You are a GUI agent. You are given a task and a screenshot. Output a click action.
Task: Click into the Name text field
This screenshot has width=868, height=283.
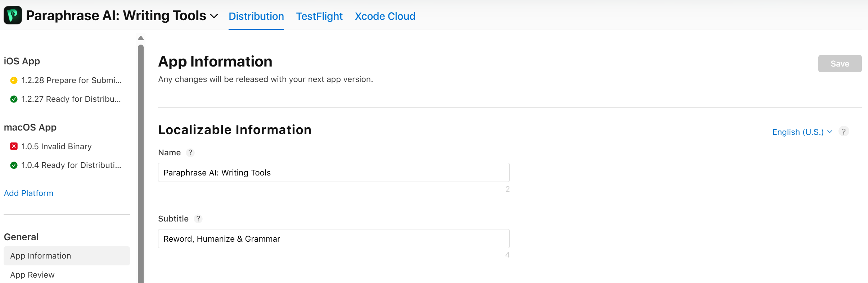(333, 173)
